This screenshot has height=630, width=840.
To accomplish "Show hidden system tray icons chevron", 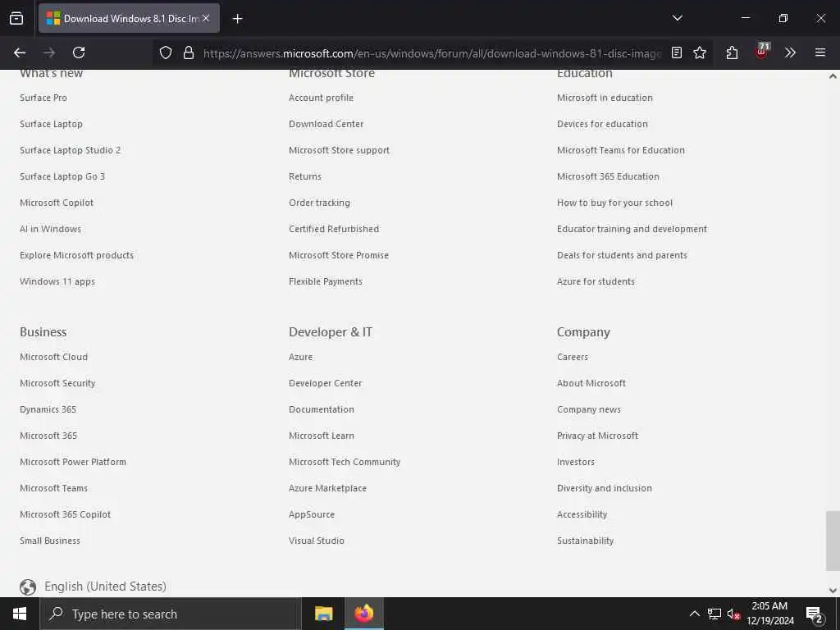I will pos(694,614).
